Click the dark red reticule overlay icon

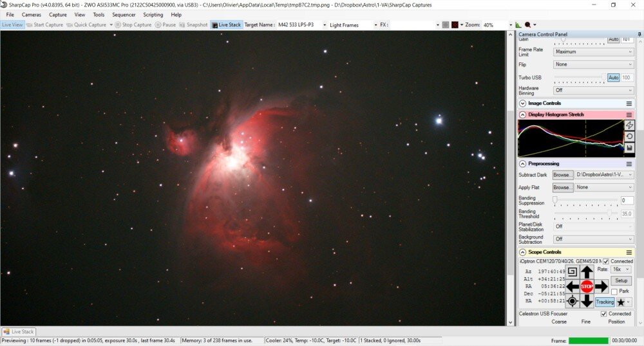(x=455, y=25)
